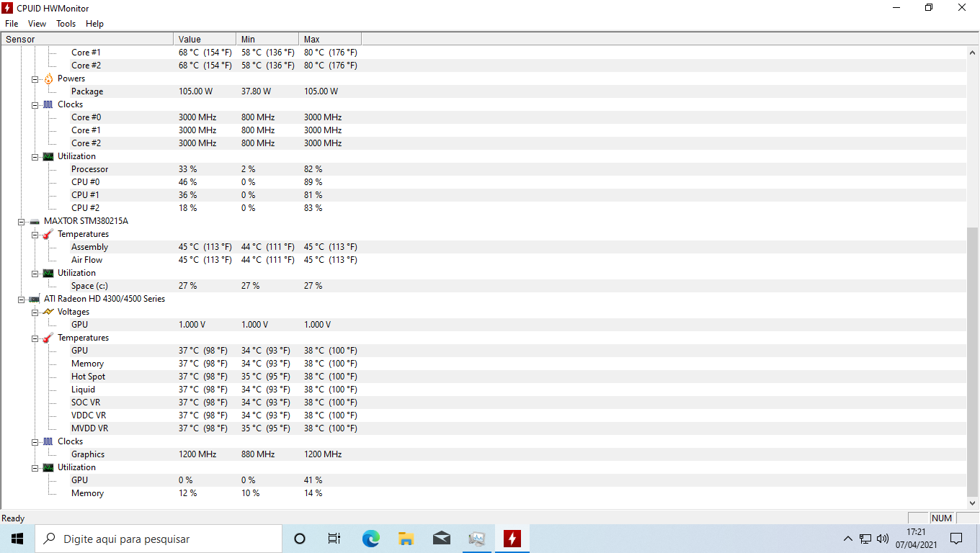Click the Sensor column header
980x553 pixels.
point(87,39)
